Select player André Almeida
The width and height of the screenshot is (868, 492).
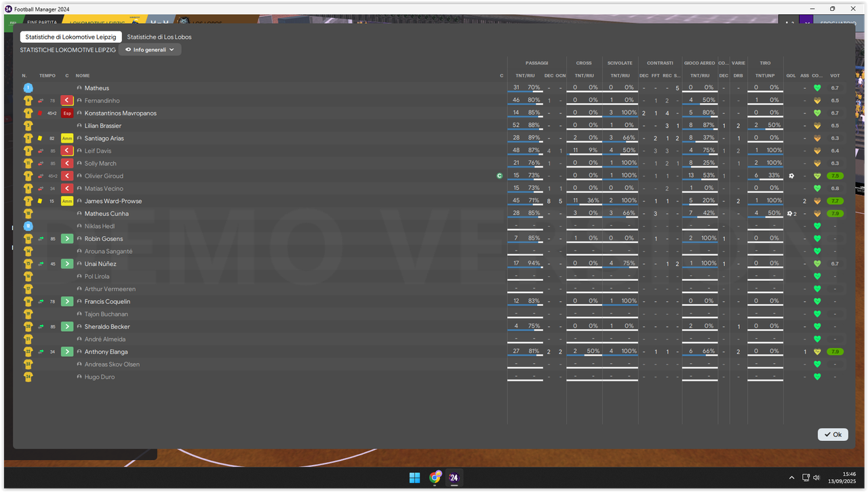(104, 339)
